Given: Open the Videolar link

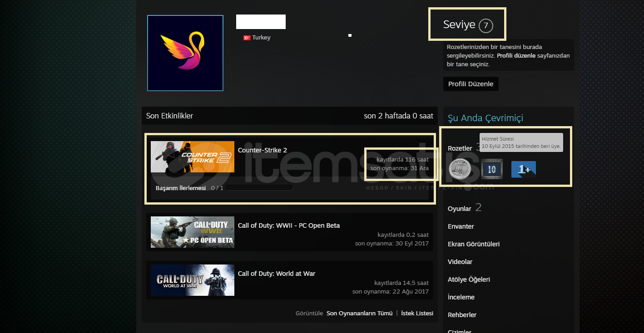Looking at the screenshot, I should coord(460,262).
